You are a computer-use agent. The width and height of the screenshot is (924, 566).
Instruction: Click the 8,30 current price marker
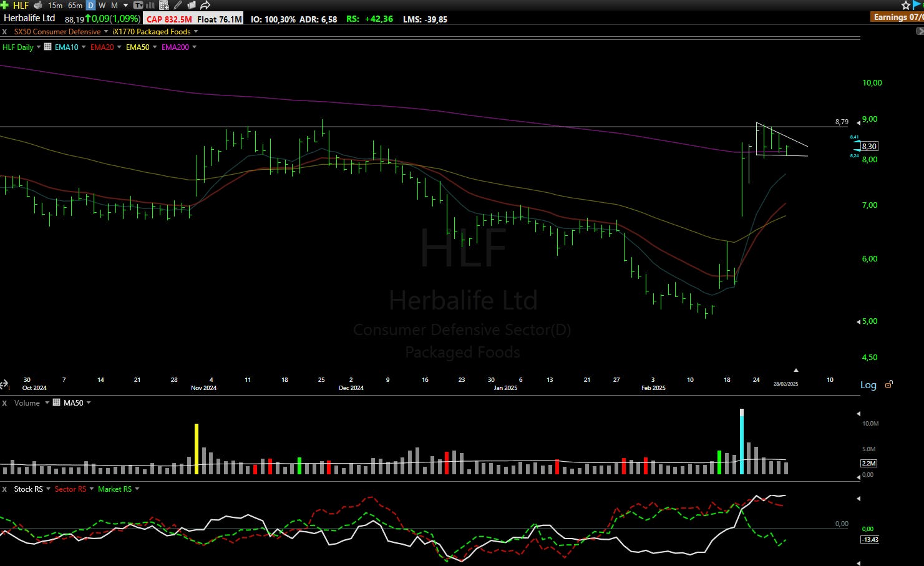[869, 147]
